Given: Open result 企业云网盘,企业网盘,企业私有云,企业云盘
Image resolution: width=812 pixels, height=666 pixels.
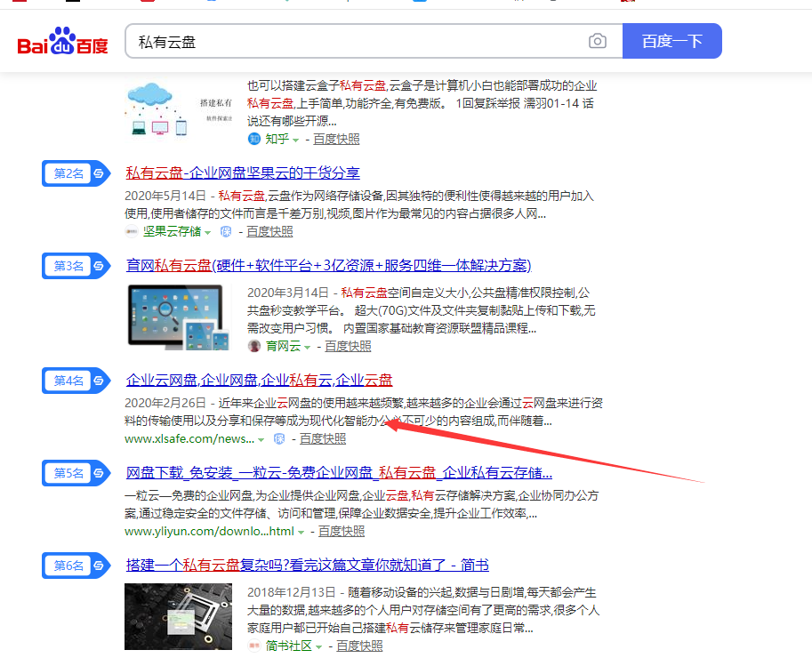Looking at the screenshot, I should click(x=259, y=381).
